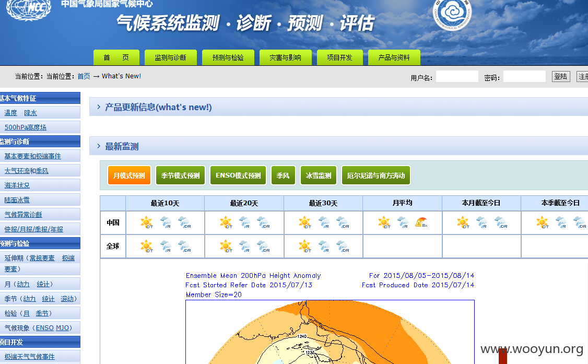
Task: Select the ENSO模式预测 tab
Action: tap(238, 175)
